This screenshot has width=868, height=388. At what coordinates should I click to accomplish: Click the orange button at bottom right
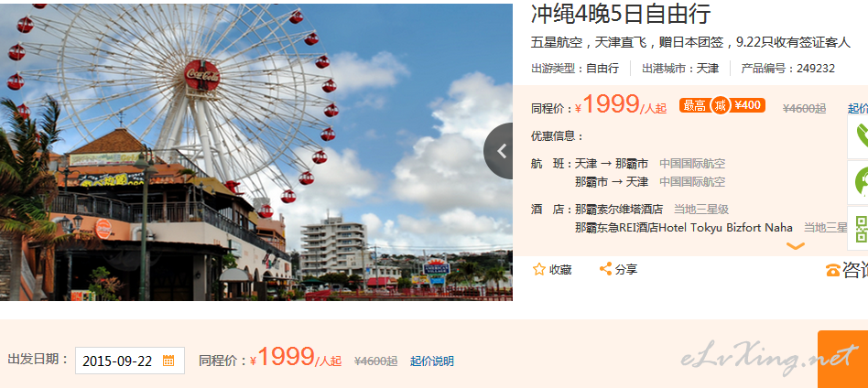pos(842,360)
